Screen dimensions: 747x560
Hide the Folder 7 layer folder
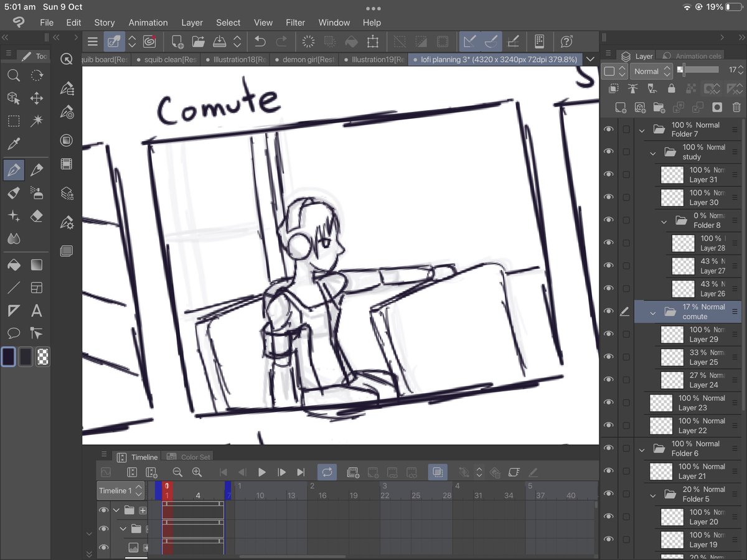(x=608, y=129)
